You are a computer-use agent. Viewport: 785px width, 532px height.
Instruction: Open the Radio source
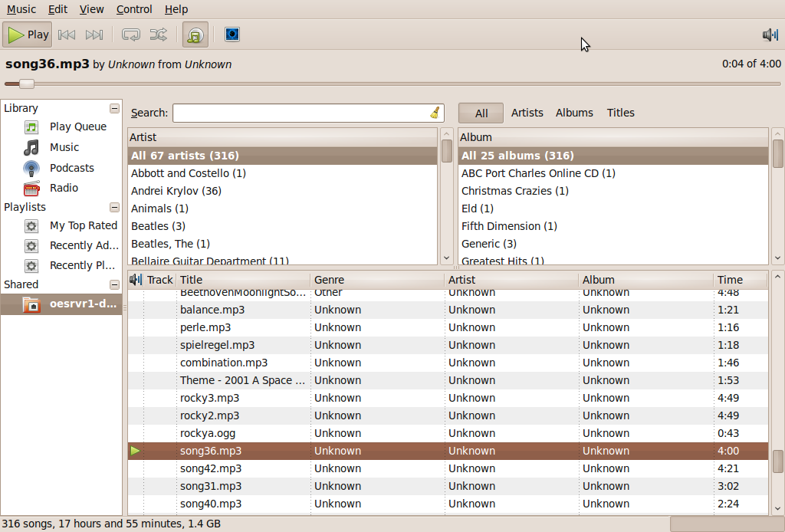61,188
